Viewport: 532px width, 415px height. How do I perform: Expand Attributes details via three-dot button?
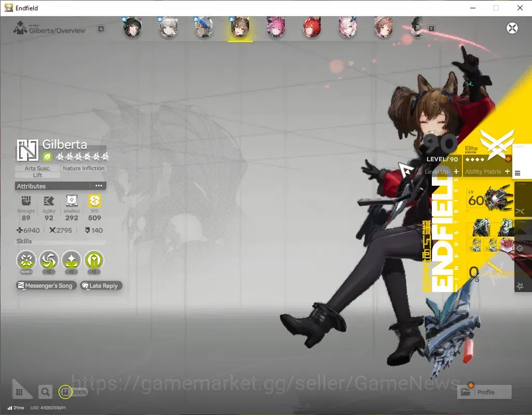99,186
